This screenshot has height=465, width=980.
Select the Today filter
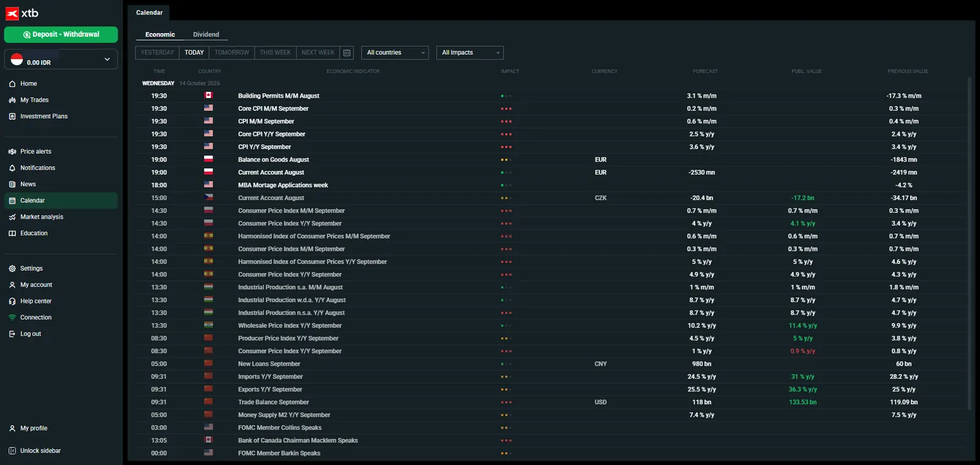tap(194, 53)
